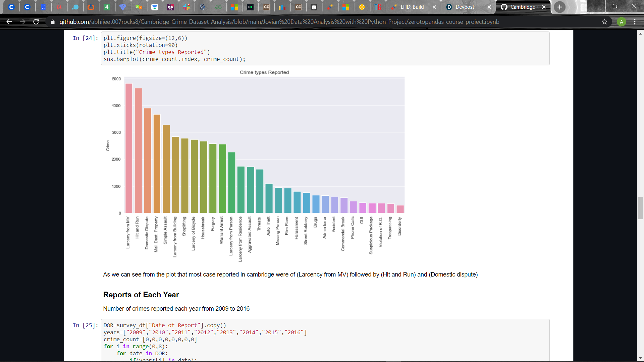Switch to the pinned Microsoft logo tab
The width and height of the screenshot is (644, 362).
pyautogui.click(x=234, y=7)
